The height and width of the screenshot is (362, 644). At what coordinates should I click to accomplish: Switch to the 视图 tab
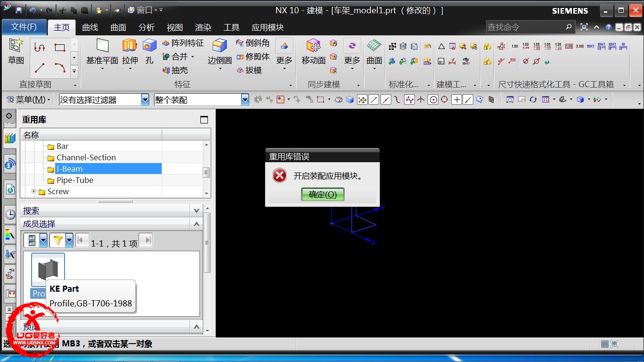(175, 27)
